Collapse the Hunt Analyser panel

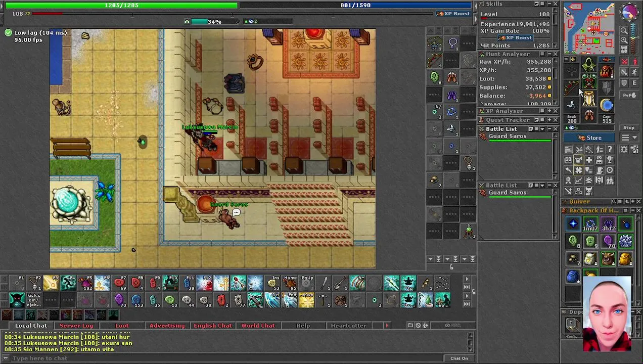click(x=548, y=54)
